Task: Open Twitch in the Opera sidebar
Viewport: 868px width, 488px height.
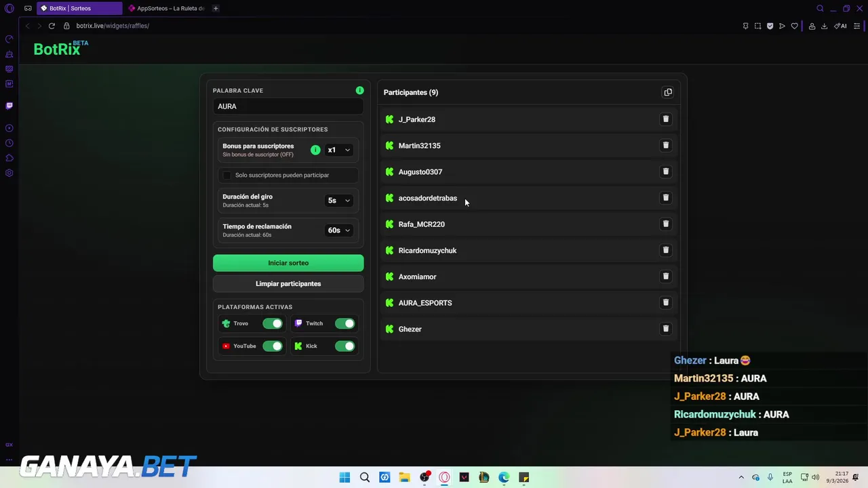Action: pyautogui.click(x=9, y=106)
